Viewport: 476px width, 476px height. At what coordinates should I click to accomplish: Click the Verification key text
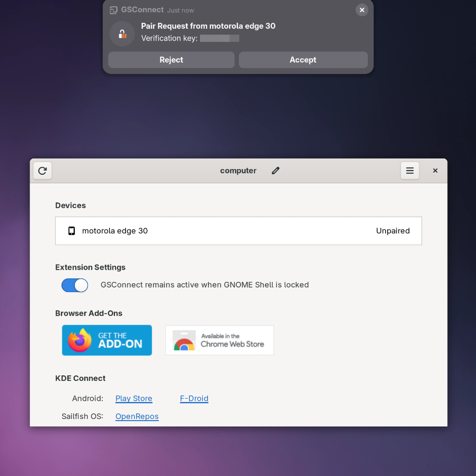pos(169,38)
